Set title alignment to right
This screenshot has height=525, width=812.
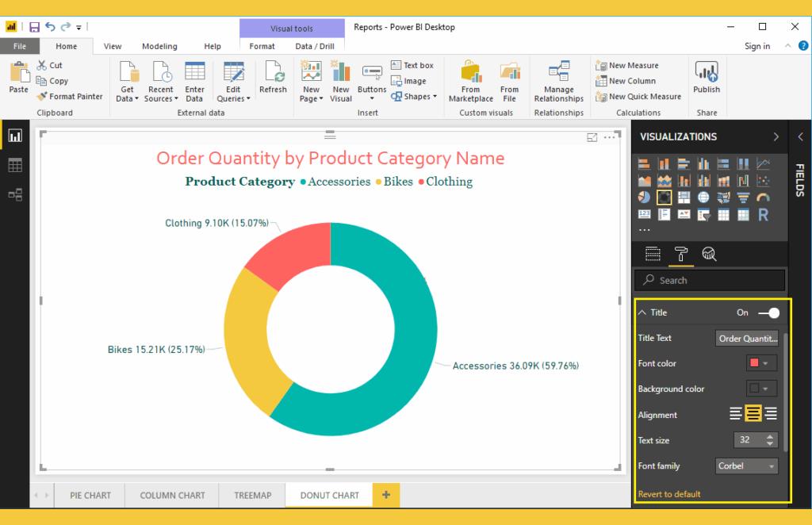click(771, 414)
